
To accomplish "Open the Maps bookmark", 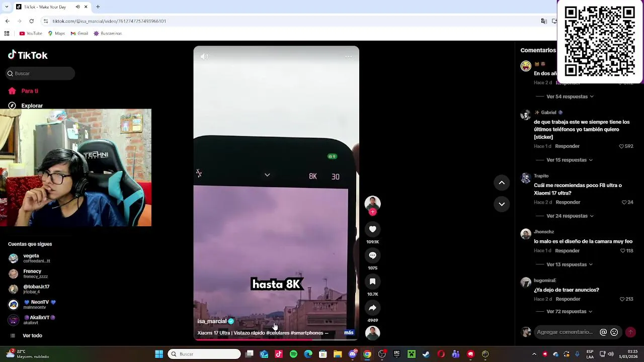I will click(56, 34).
